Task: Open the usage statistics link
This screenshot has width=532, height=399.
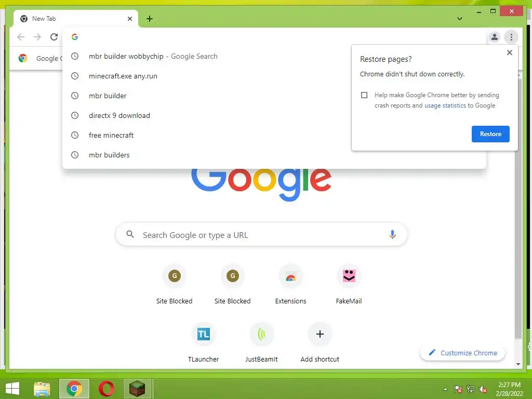Action: [445, 105]
